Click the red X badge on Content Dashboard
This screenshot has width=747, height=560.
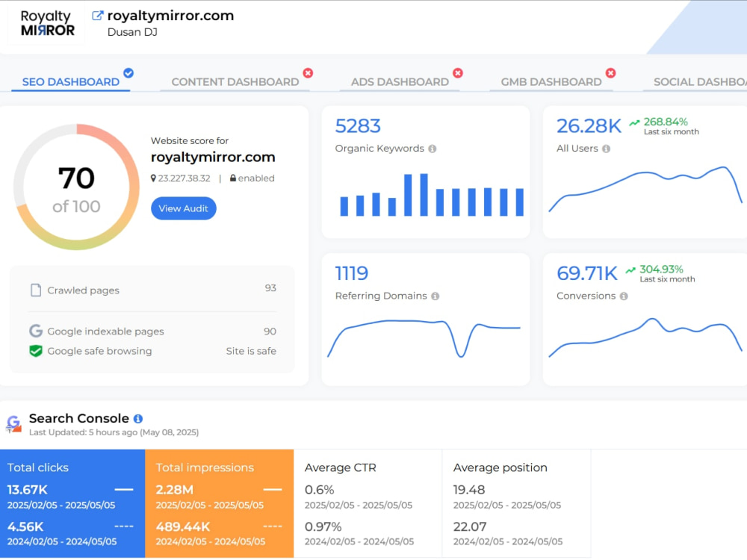[x=309, y=73]
